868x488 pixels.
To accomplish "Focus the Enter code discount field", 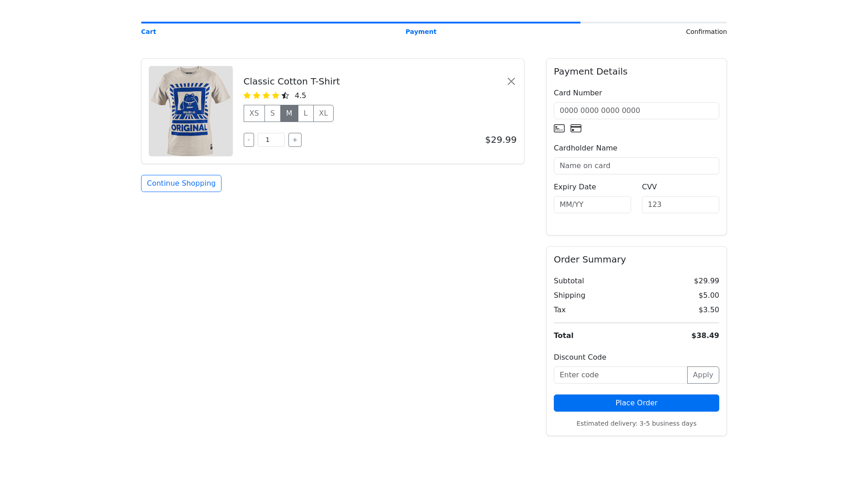I will (x=620, y=375).
